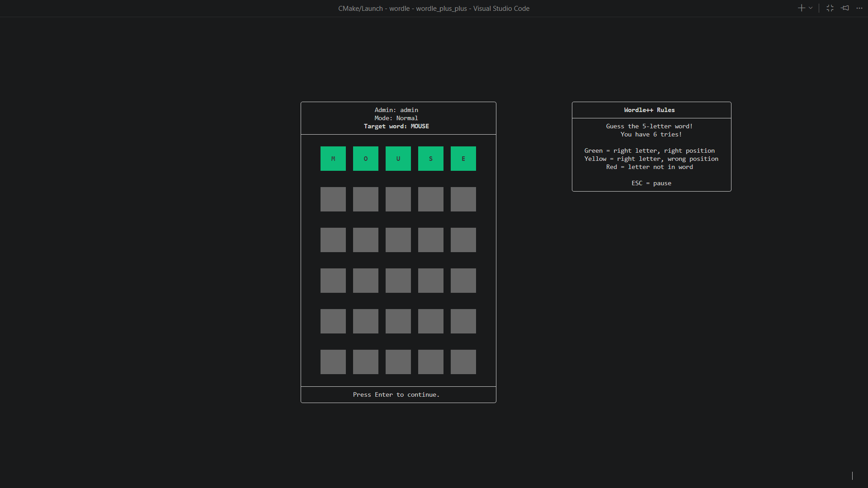Restore panel size with the collapse-arrows icon
Viewport: 868px width, 488px height.
click(x=830, y=8)
